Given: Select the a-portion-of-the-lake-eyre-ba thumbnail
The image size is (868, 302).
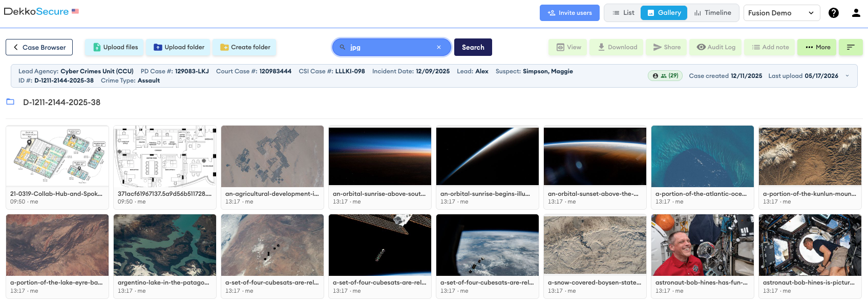Looking at the screenshot, I should coord(57,245).
